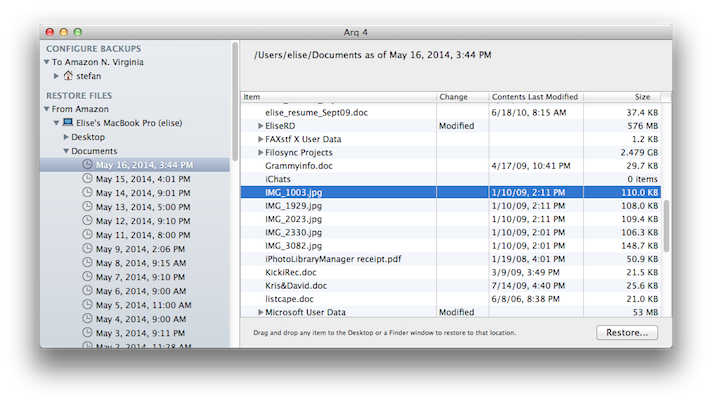The width and height of the screenshot is (712, 403).
Task: Collapse the From Amazon tree node
Action: tap(46, 109)
